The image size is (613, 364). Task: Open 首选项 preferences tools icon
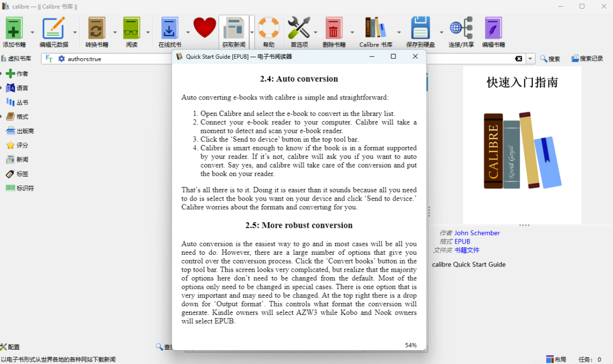(299, 29)
